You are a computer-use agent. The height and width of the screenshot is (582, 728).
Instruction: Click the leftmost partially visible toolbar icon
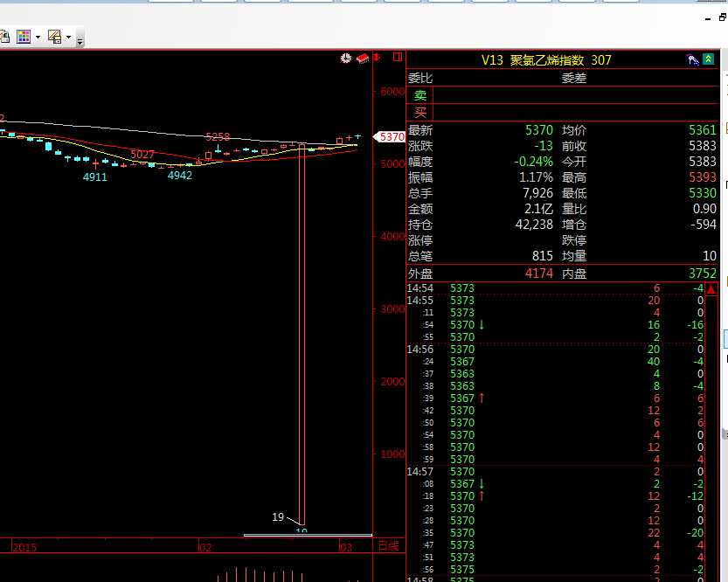coord(3,37)
